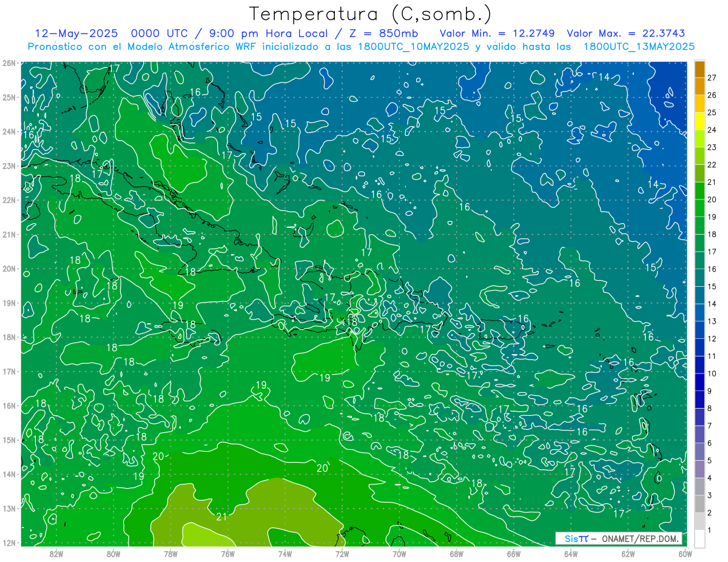The width and height of the screenshot is (728, 562).
Task: Click the "62W" longitude axis label
Action: coord(629,554)
